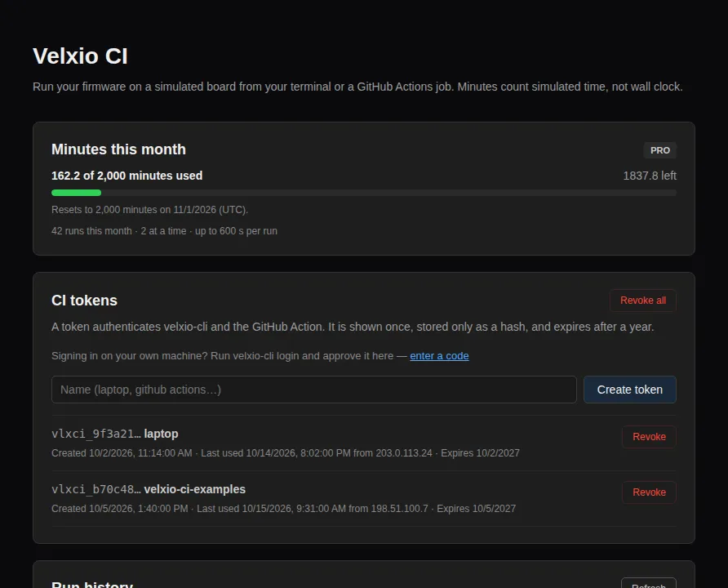Click the vlxci_9f3a21 token prefix
728x588 pixels.
click(x=96, y=434)
